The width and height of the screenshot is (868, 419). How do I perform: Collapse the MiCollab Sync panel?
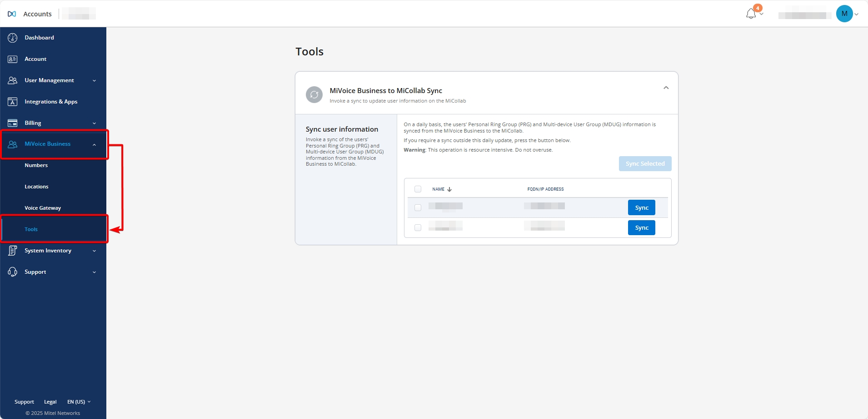click(x=666, y=88)
